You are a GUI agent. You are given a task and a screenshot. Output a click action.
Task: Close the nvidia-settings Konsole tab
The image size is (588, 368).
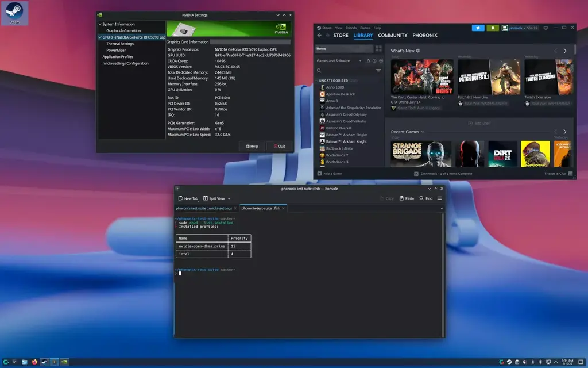point(235,208)
